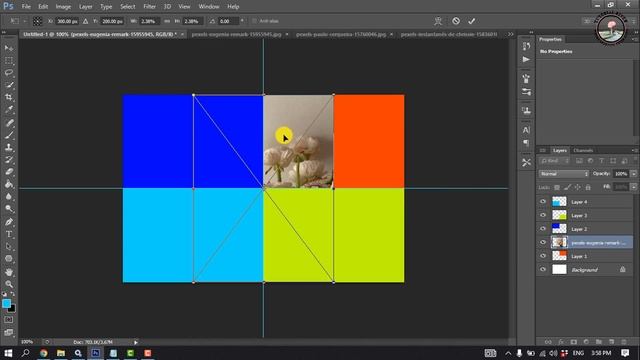This screenshot has width=640, height=360.
Task: Open the Normal blend mode dropdown
Action: click(x=564, y=174)
